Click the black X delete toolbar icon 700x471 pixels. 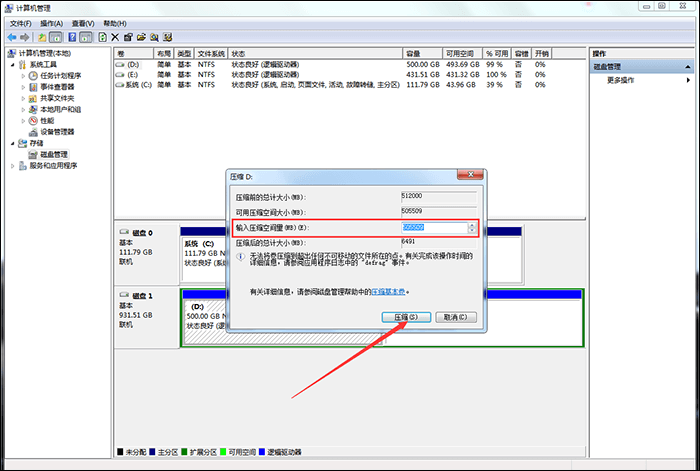point(115,38)
